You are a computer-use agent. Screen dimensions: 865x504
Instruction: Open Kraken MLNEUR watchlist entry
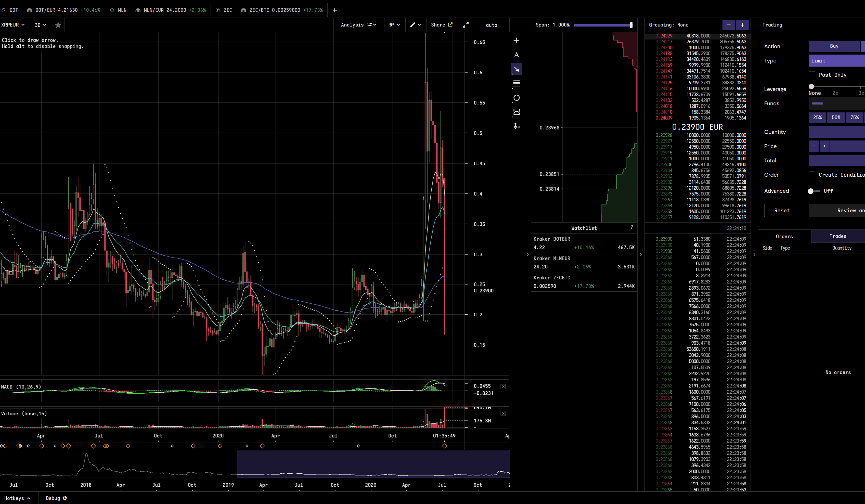click(x=584, y=262)
